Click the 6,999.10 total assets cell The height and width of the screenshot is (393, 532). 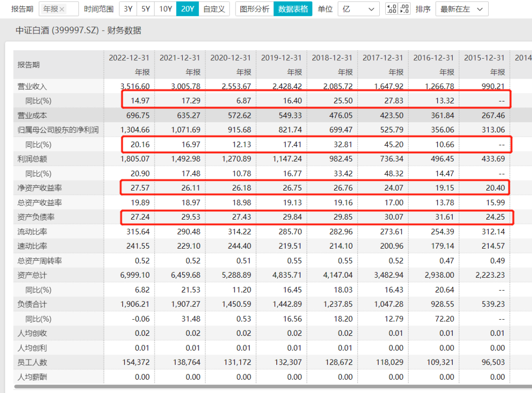[x=135, y=275]
